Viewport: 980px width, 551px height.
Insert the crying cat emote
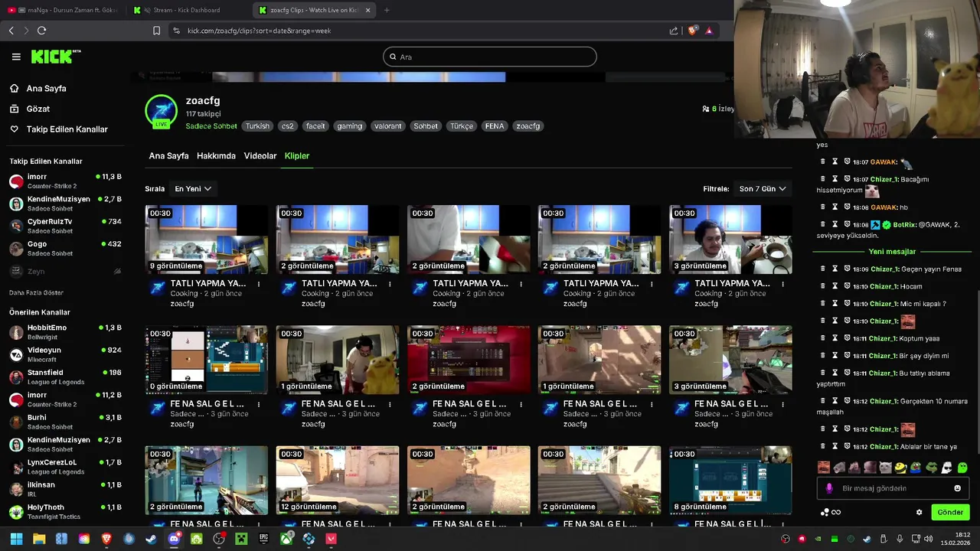(x=886, y=468)
